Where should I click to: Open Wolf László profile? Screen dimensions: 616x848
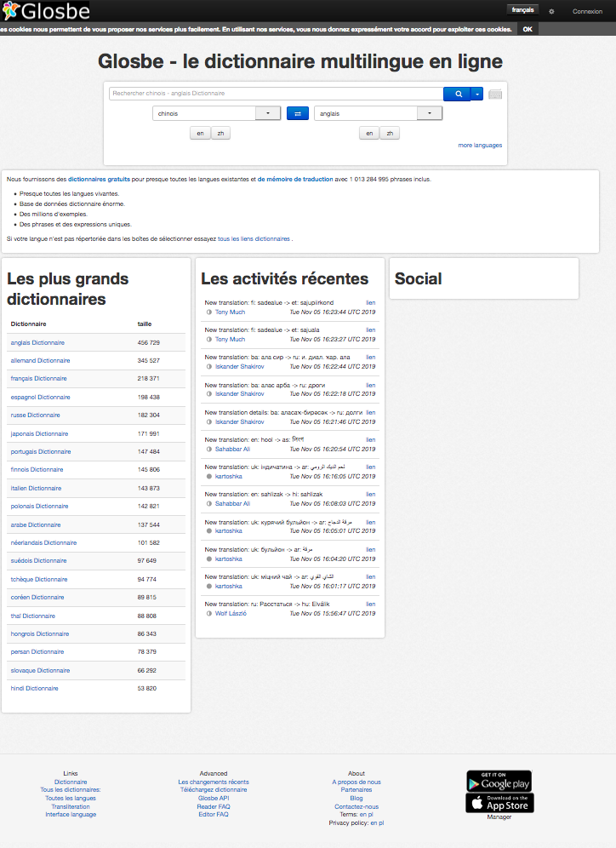[x=231, y=613]
